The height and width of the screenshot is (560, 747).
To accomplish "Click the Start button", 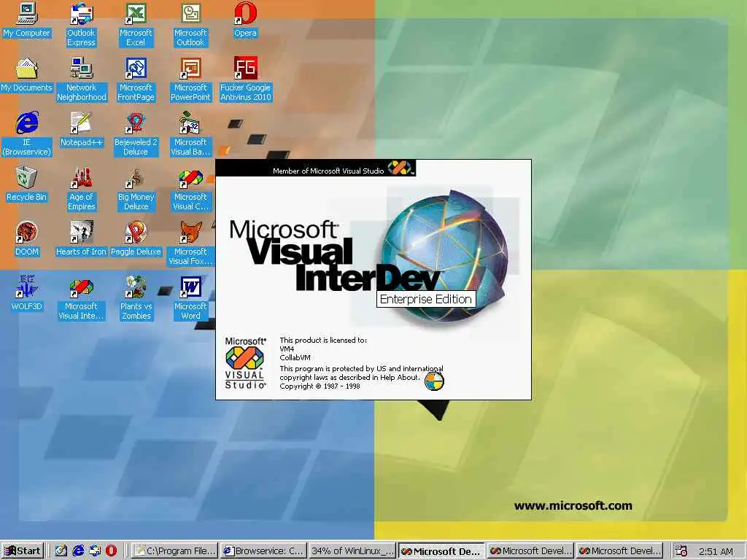I will [23, 551].
